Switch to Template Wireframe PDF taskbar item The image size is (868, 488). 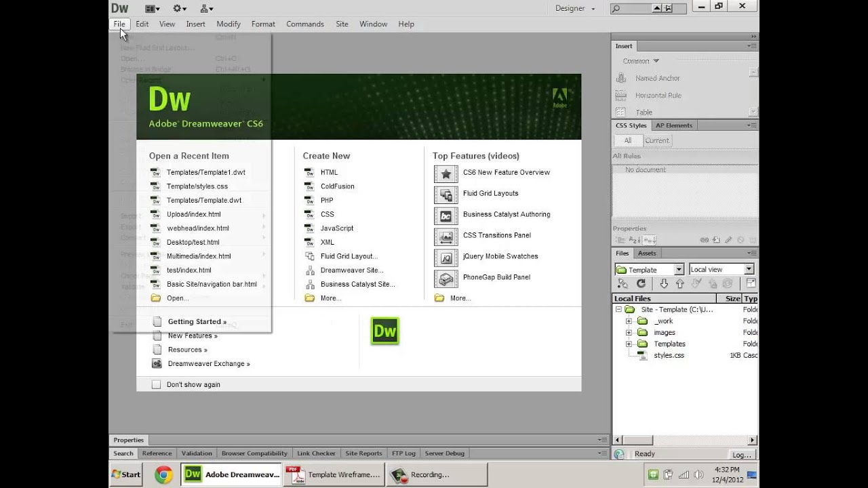(x=334, y=474)
